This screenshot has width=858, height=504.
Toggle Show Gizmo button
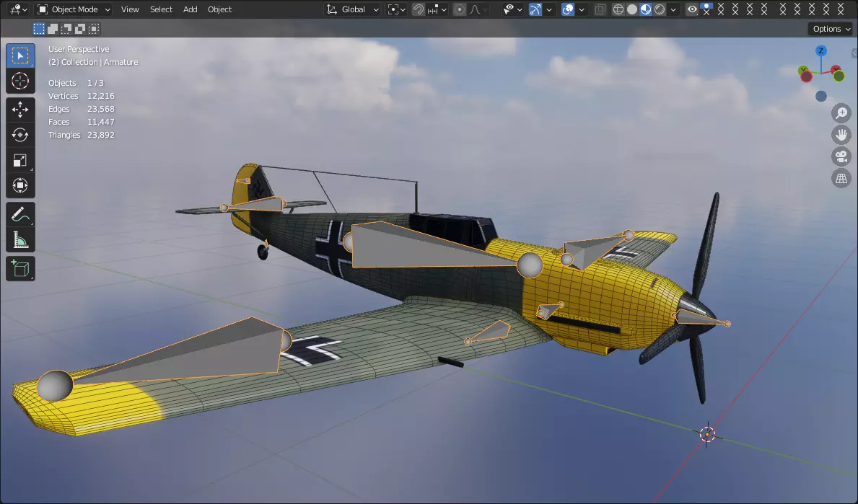tap(535, 9)
